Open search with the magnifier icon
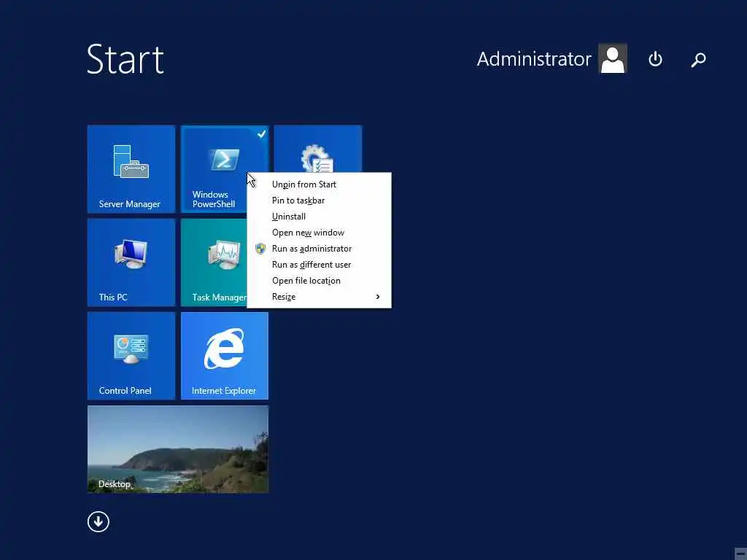The image size is (747, 560). [x=698, y=60]
